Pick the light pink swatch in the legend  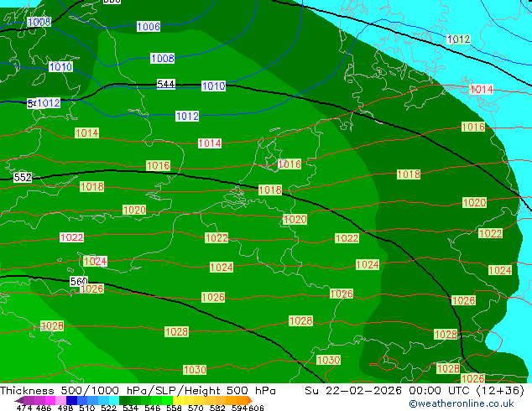60,400
